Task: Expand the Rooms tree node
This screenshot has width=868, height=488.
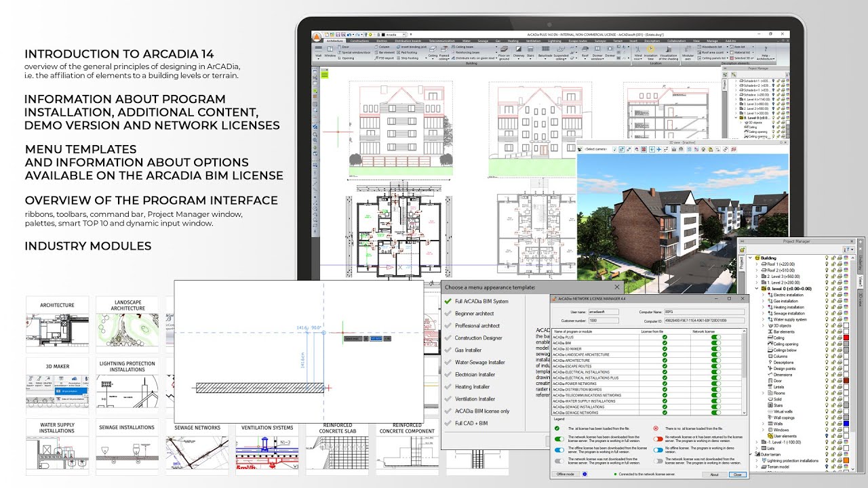Action: tap(763, 392)
